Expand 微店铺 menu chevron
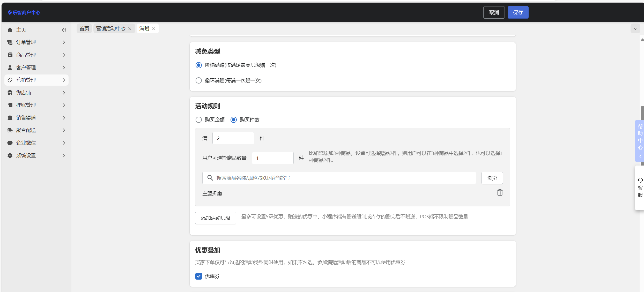644x292 pixels. click(x=64, y=93)
